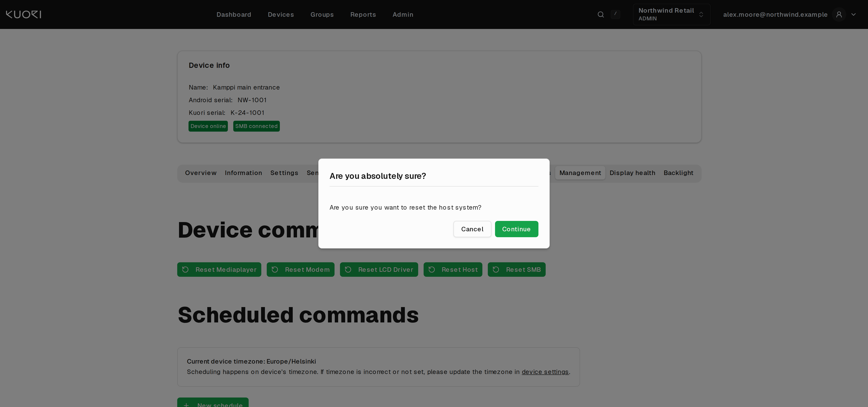Click the Europe/Helsinki timezone text
The width and height of the screenshot is (868, 407).
pos(291,362)
